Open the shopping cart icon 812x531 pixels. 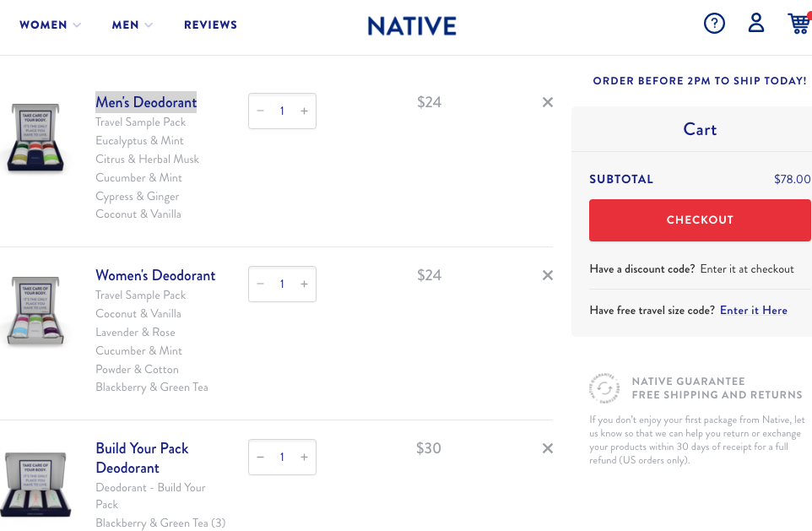[x=798, y=24]
